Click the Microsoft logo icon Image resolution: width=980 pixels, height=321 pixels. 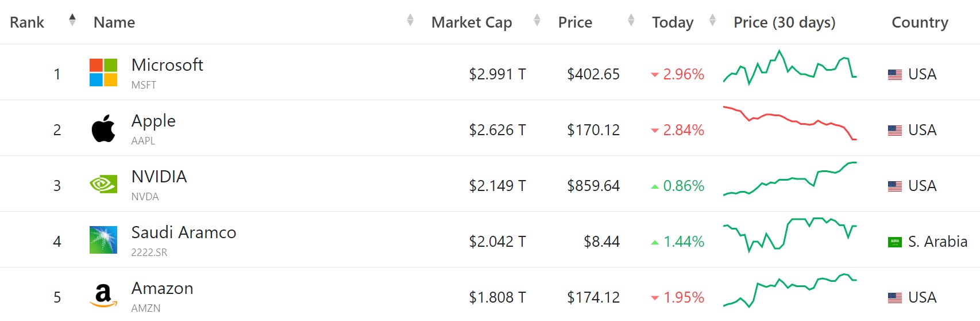(x=103, y=72)
